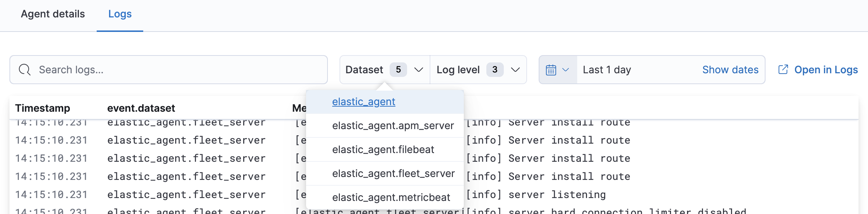Toggle the elastic_agent.apm_server dataset option
Screen dimensions: 868x214
tap(393, 126)
